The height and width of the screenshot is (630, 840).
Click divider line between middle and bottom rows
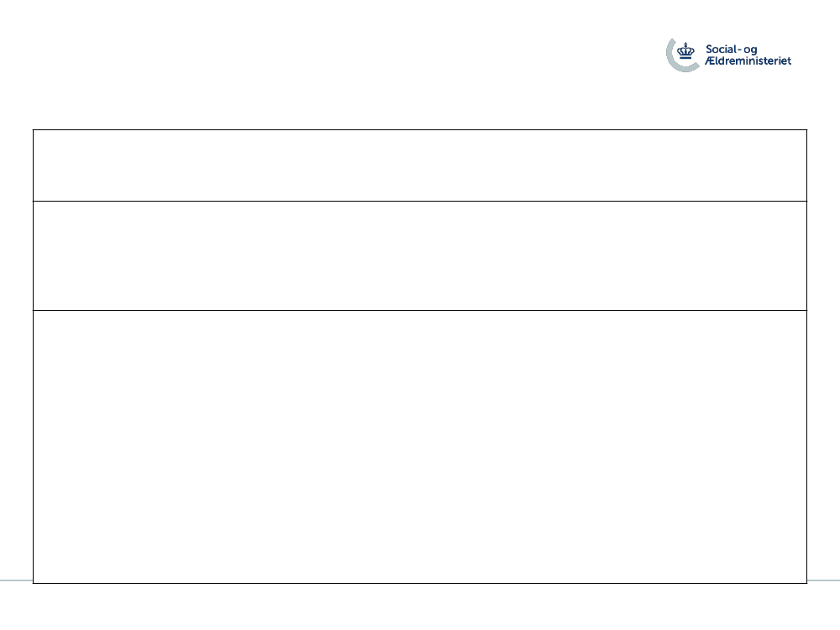(420, 310)
